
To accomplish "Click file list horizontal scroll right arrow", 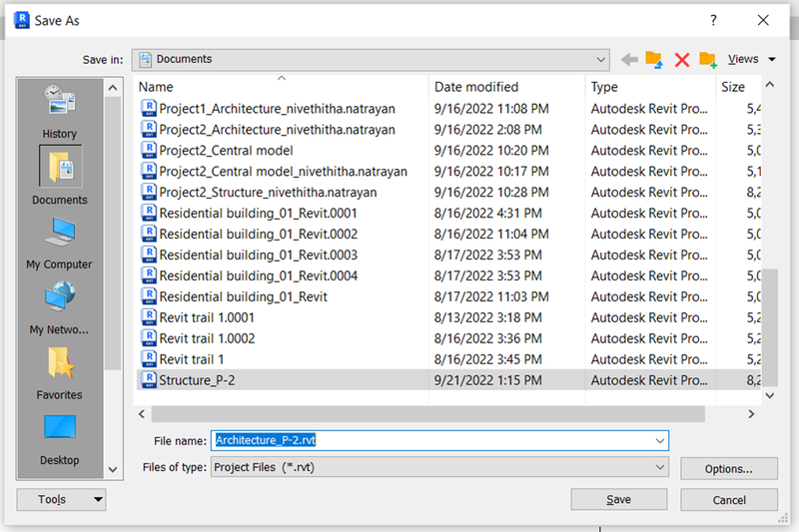I will click(751, 414).
